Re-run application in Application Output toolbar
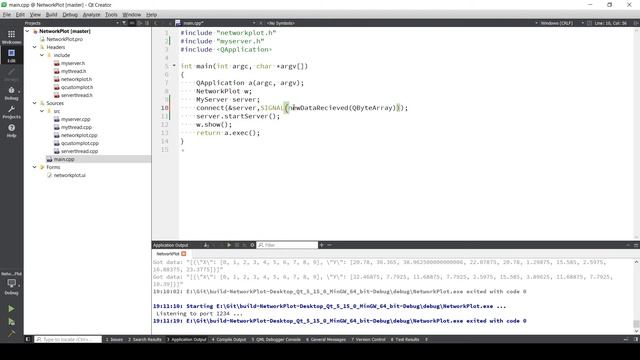The height and width of the screenshot is (360, 640). click(229, 245)
